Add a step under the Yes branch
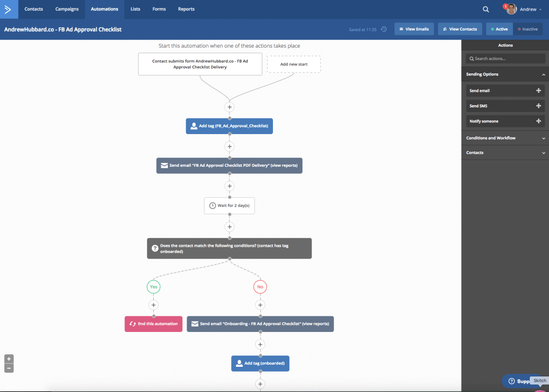549x392 pixels. point(153,305)
